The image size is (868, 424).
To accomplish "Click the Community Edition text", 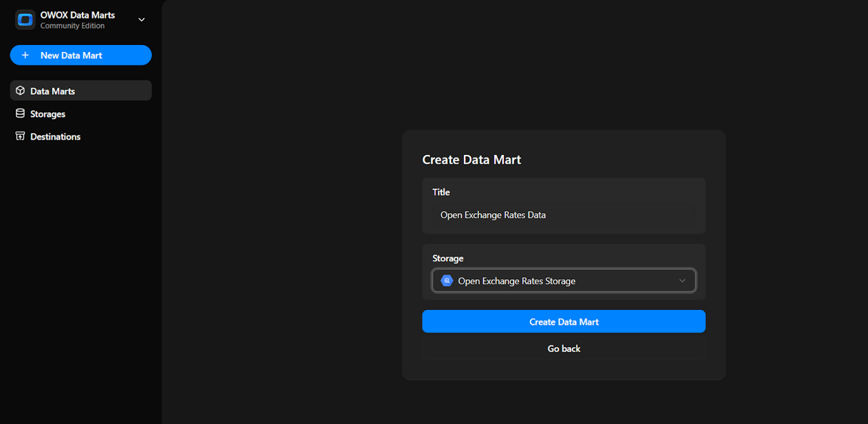I will coord(72,26).
